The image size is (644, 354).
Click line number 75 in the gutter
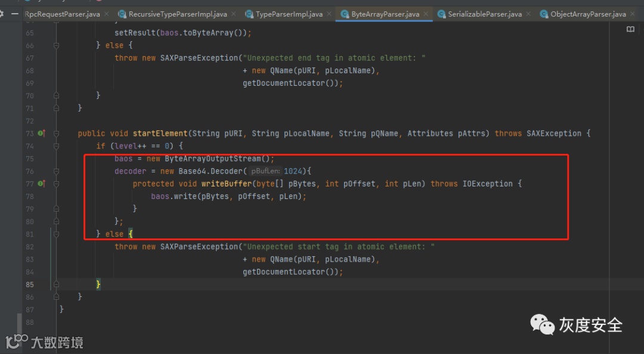point(30,159)
